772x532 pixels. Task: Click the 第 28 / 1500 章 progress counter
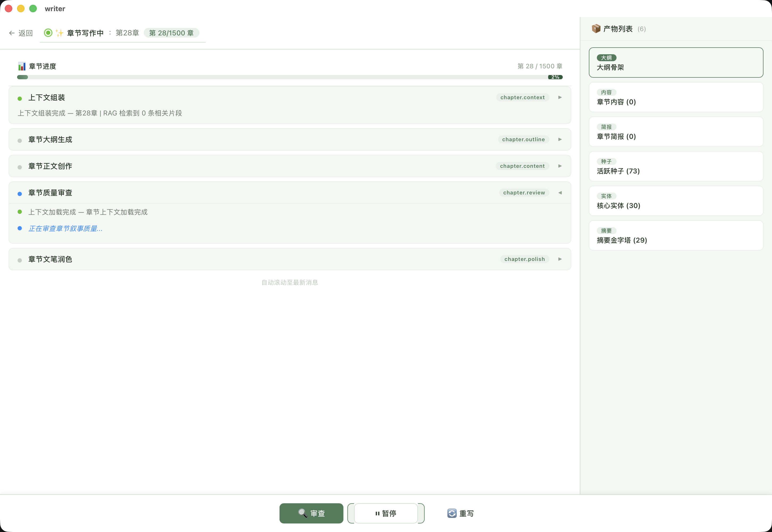pos(540,66)
